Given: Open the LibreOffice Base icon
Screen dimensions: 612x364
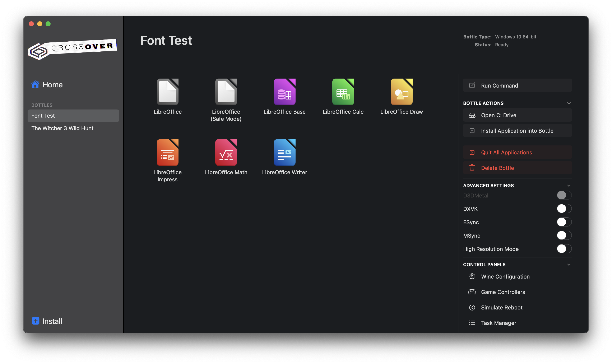Looking at the screenshot, I should [x=284, y=92].
